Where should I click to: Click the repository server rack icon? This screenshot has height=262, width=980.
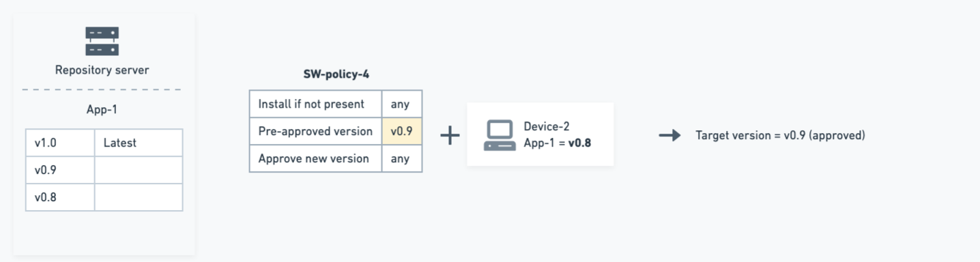[102, 41]
